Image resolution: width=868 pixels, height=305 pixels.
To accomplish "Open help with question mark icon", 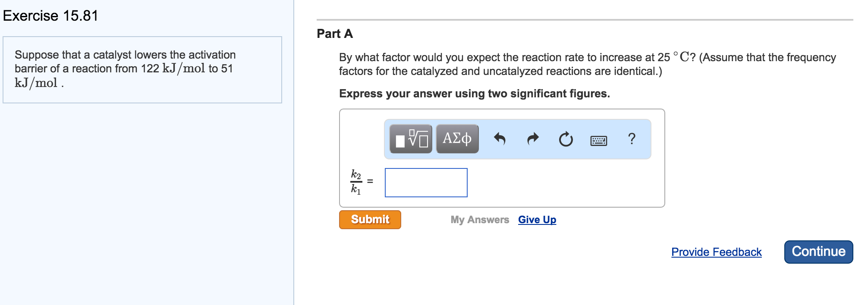I will 632,139.
